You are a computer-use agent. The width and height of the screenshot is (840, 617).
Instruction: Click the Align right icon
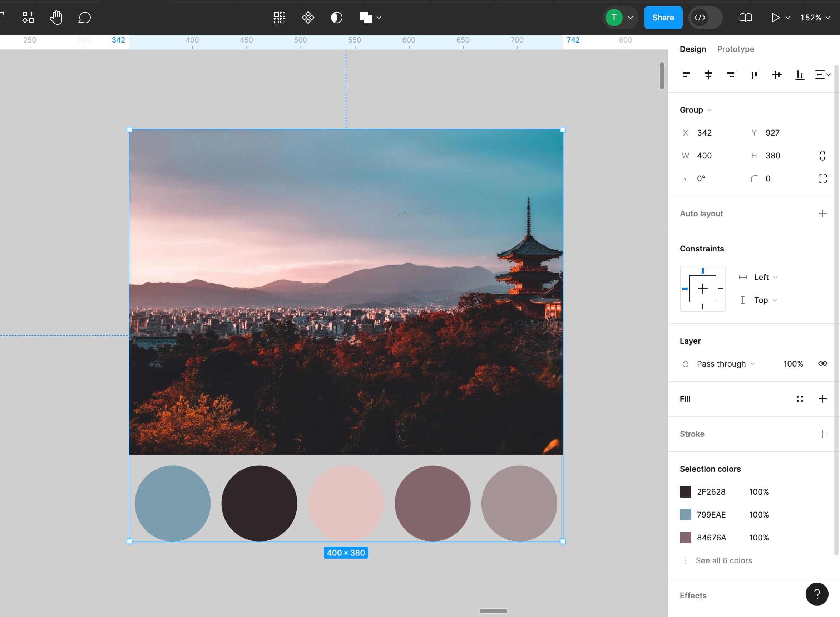[731, 75]
